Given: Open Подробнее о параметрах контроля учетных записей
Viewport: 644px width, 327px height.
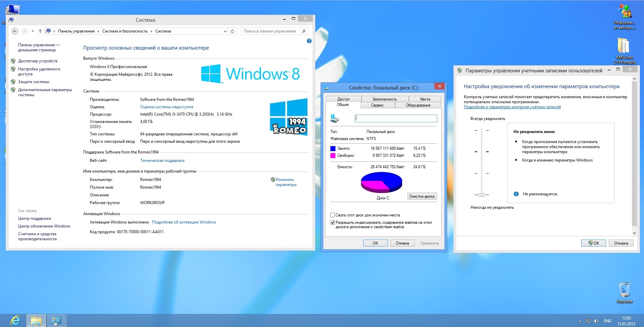Looking at the screenshot, I should point(512,107).
